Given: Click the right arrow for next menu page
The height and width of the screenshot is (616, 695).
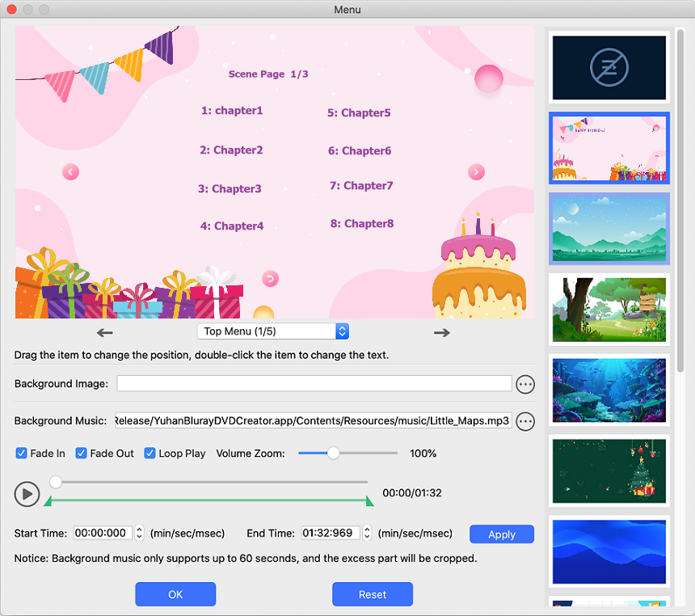Looking at the screenshot, I should pyautogui.click(x=441, y=332).
